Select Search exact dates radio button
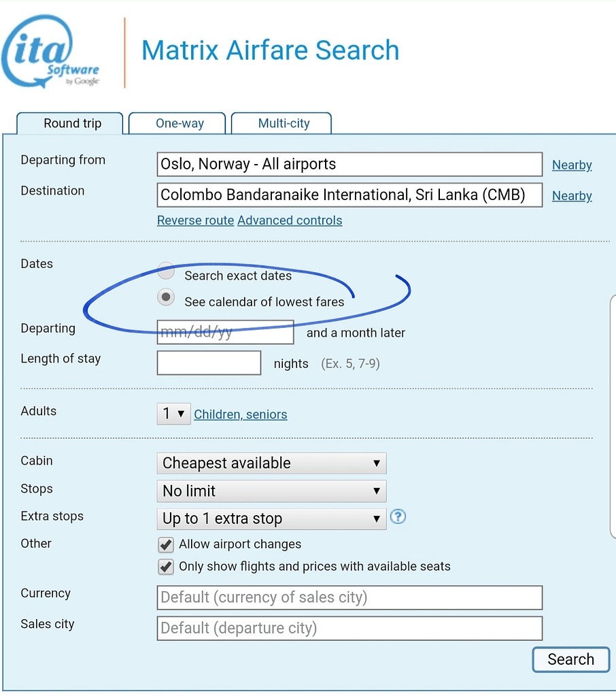The width and height of the screenshot is (616, 696). pos(166,271)
